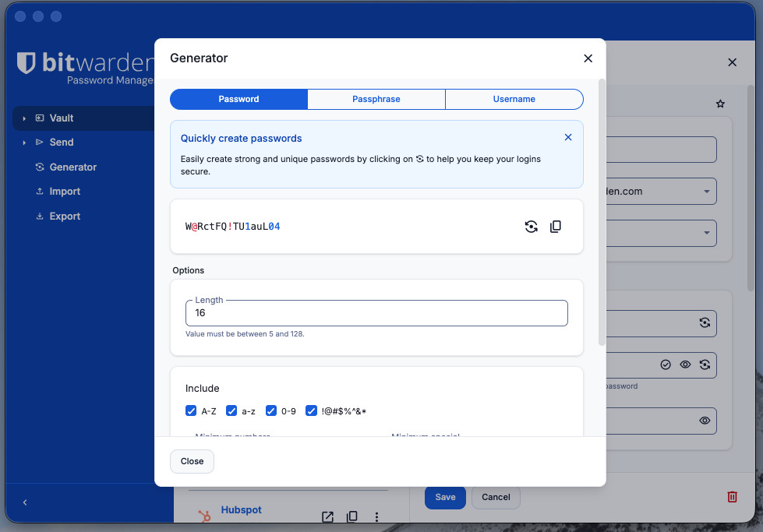Check if password has been exposed
The width and height of the screenshot is (763, 532).
pyautogui.click(x=666, y=365)
